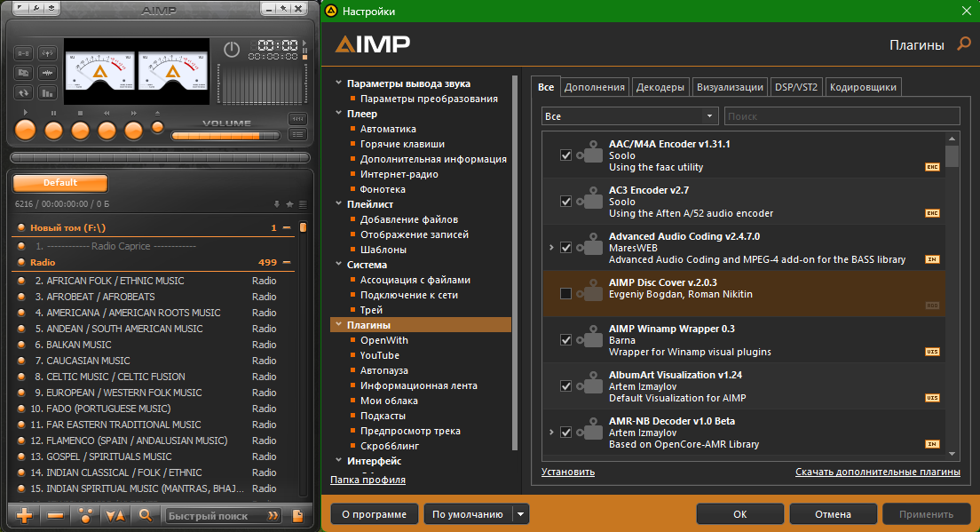Open the "По умолчанию" dropdown arrow

pos(520,514)
